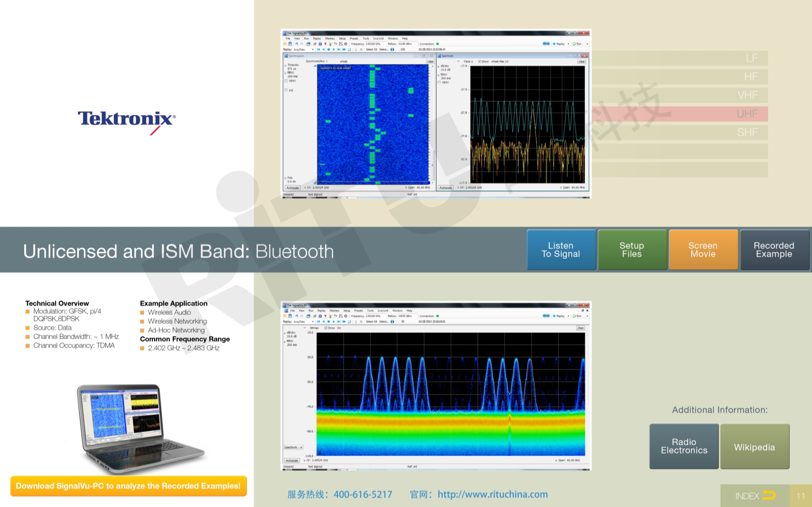The height and width of the screenshot is (507, 812).
Task: Open the Wikipedia additional information link
Action: tap(754, 447)
